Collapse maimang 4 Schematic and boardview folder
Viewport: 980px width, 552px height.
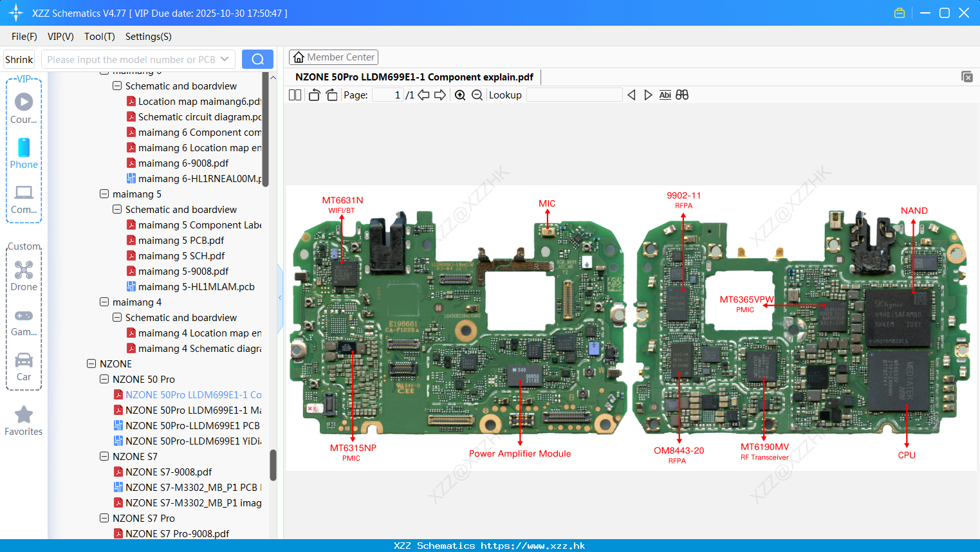tap(117, 317)
